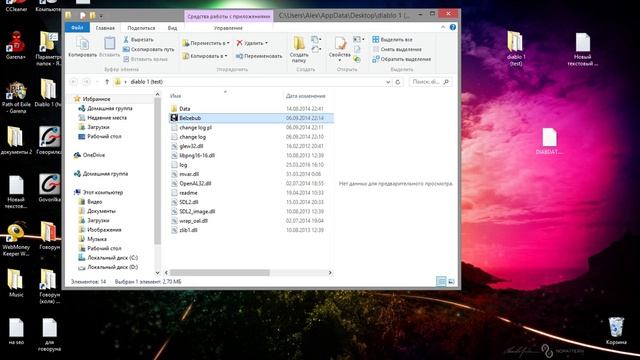This screenshot has width=640, height=360.
Task: Open Локальный диск (D:) in navigation pane
Action: click(x=108, y=267)
